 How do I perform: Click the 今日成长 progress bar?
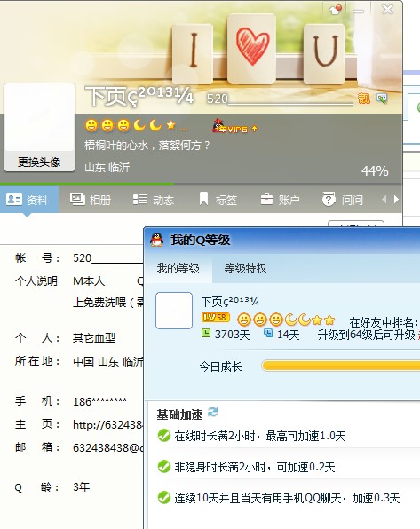tap(341, 366)
